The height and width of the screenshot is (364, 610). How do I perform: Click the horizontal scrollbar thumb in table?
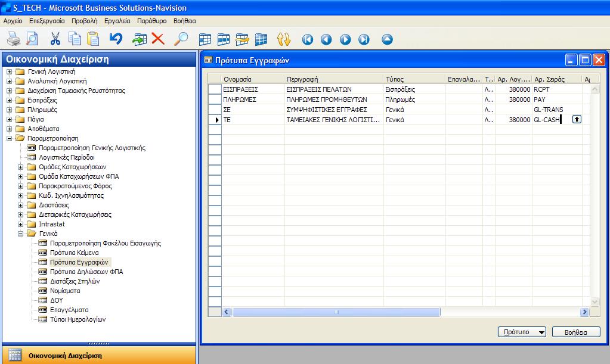[x=336, y=312]
